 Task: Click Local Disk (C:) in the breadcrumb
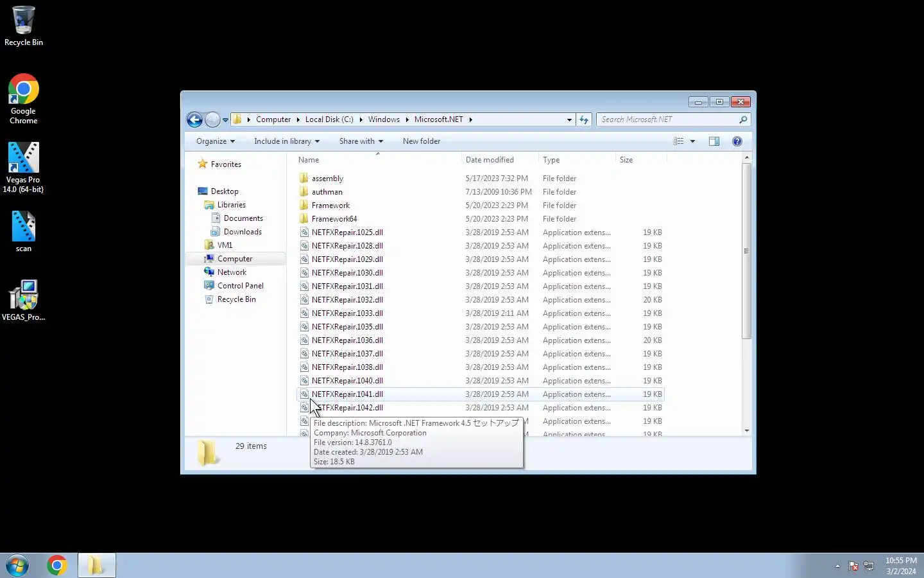coord(329,119)
